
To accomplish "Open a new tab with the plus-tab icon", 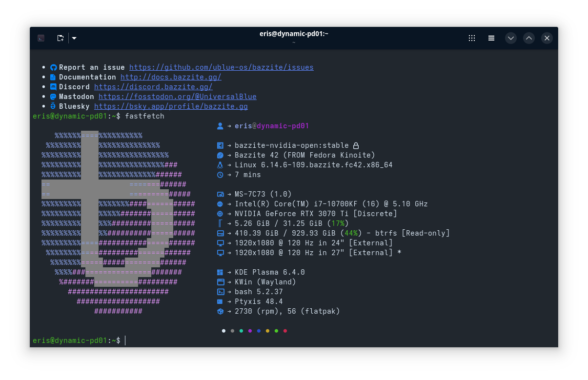I will click(x=60, y=38).
